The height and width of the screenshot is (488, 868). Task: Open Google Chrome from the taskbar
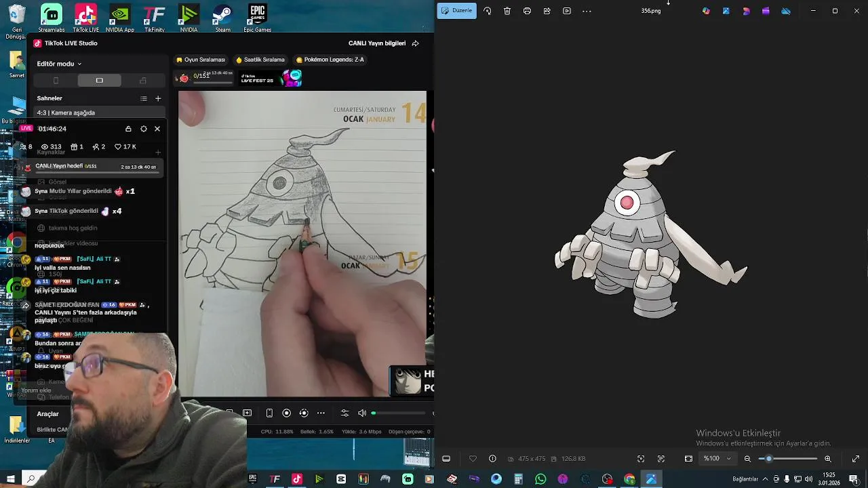[629, 479]
